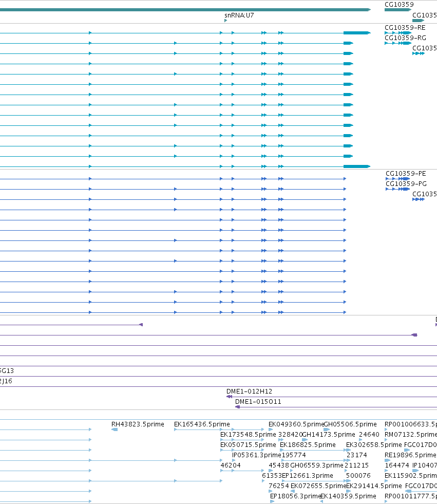
Task: Click the DME1-015O11 arrowhead end
Action: (x=237, y=407)
